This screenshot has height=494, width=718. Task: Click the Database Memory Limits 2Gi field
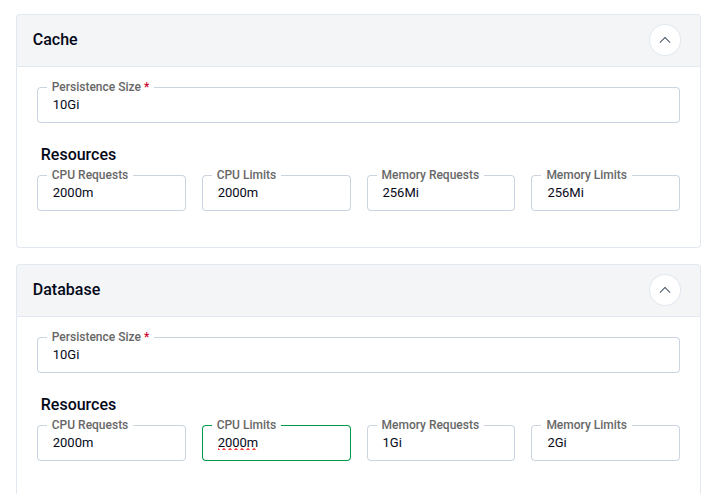(605, 443)
